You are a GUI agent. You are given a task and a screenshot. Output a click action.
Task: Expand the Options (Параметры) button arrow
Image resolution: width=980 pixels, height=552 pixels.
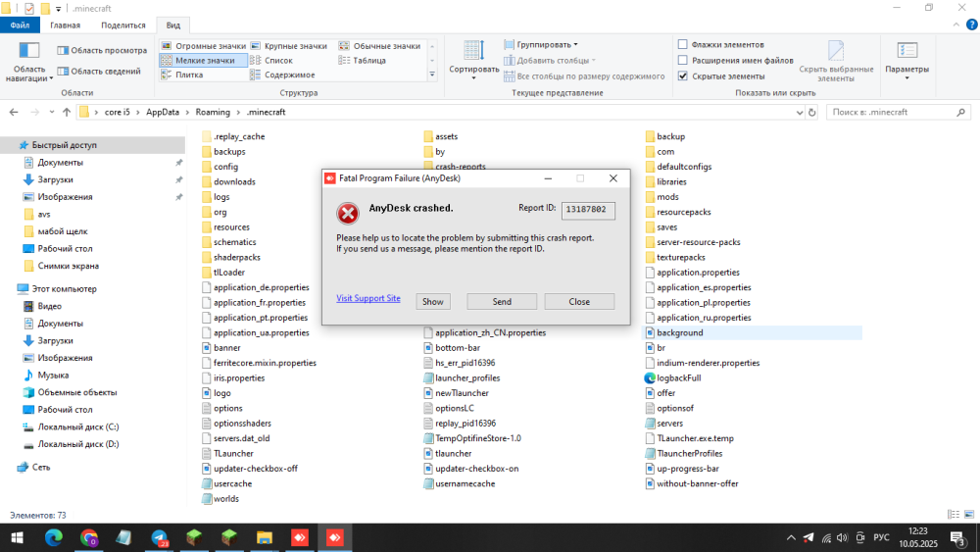tap(906, 78)
